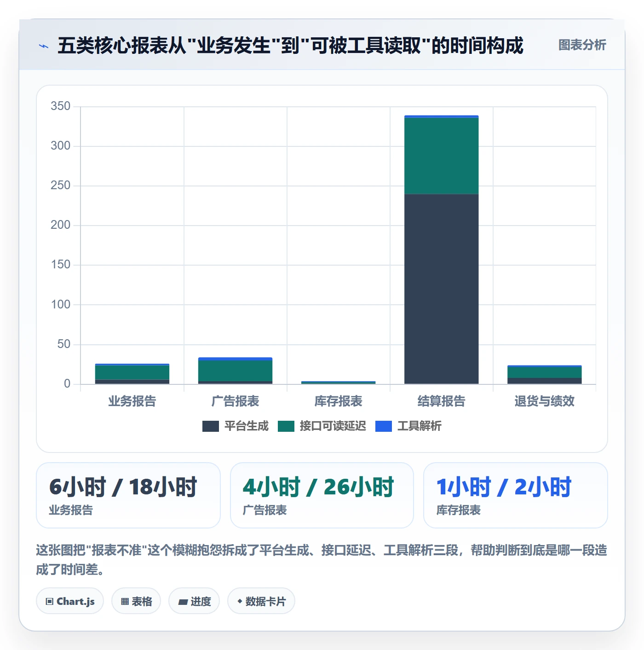Open the 4小时 / 26小时 广告报表 data card
Viewport: 644px width, 650px height.
(322, 495)
